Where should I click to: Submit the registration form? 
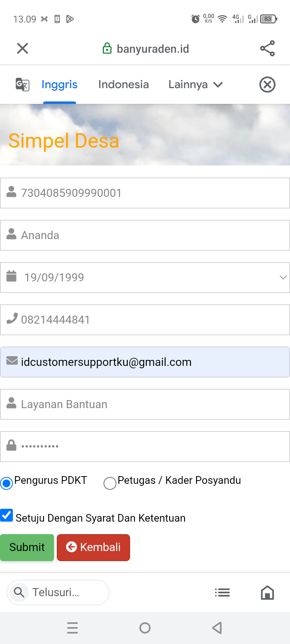(27, 547)
